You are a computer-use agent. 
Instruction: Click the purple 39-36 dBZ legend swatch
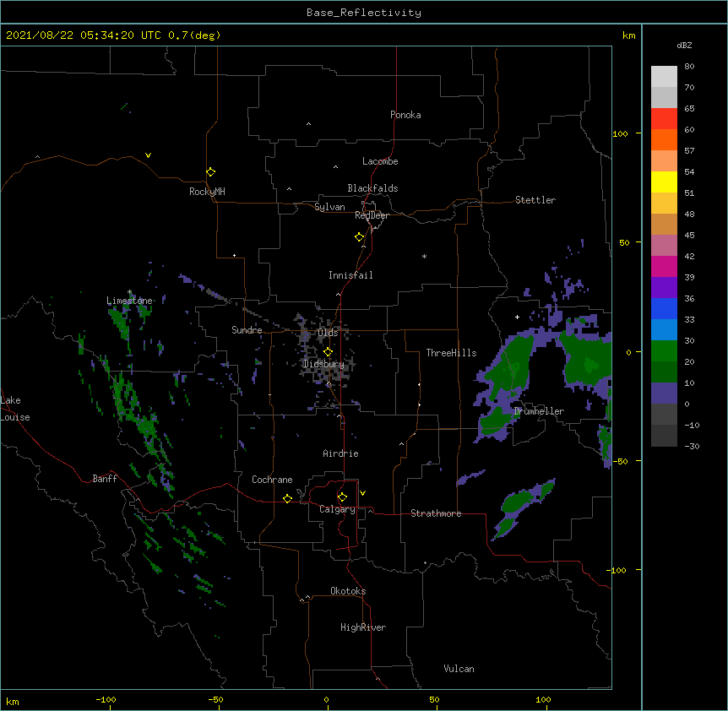pos(664,287)
